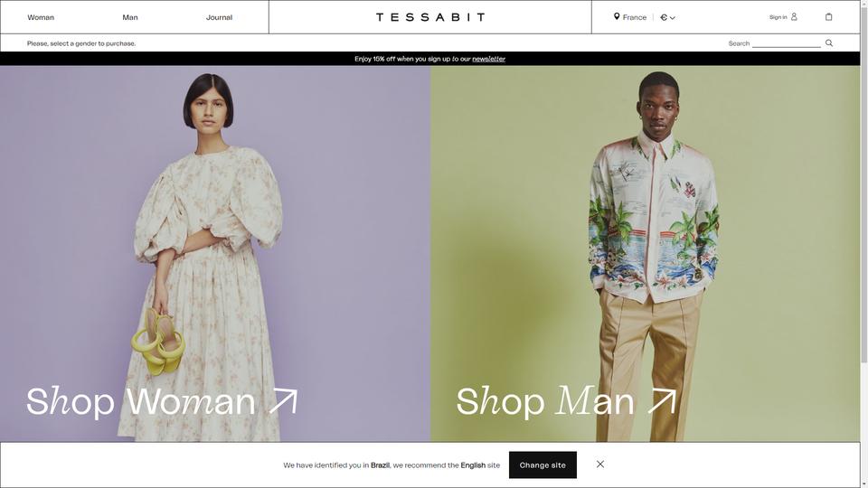Click the arrow beside Shop Woman

click(283, 401)
